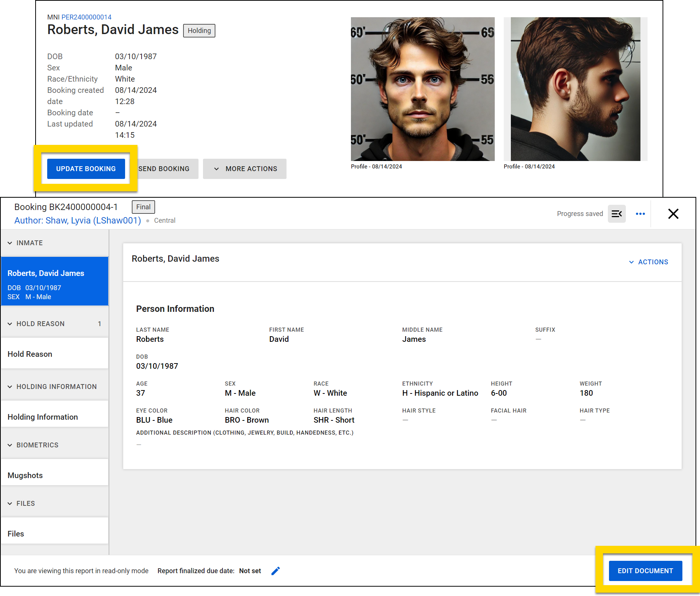700x596 pixels.
Task: Open MNI link PER2400000014
Action: pyautogui.click(x=86, y=17)
